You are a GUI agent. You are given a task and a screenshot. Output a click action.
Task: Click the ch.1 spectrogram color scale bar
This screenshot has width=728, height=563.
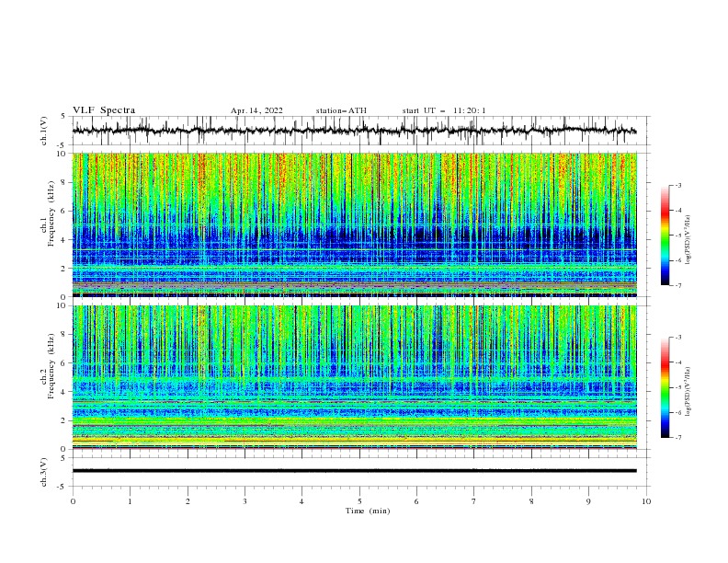665,236
